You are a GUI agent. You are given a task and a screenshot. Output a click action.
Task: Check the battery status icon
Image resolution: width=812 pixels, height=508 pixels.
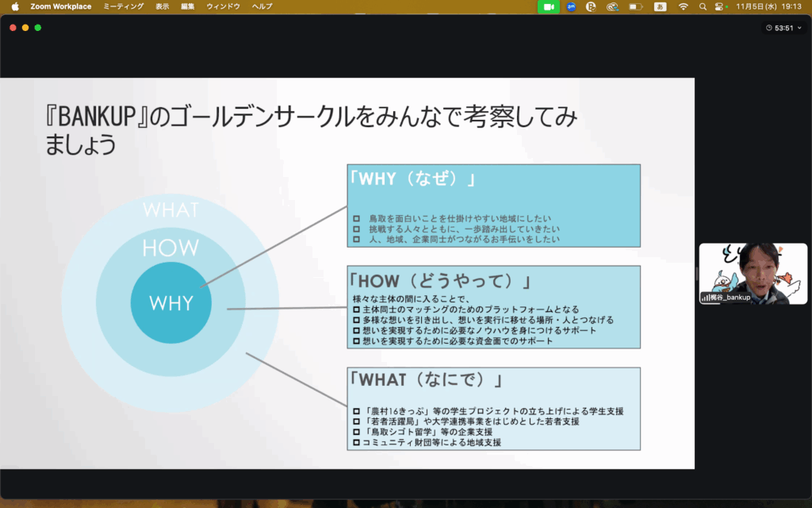click(x=635, y=6)
